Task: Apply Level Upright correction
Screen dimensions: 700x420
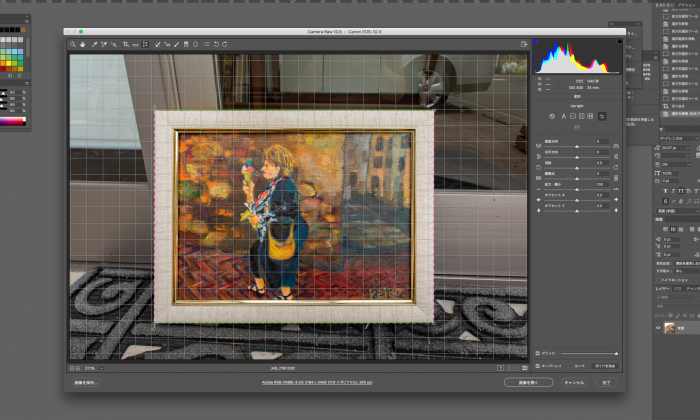Action: pos(573,116)
